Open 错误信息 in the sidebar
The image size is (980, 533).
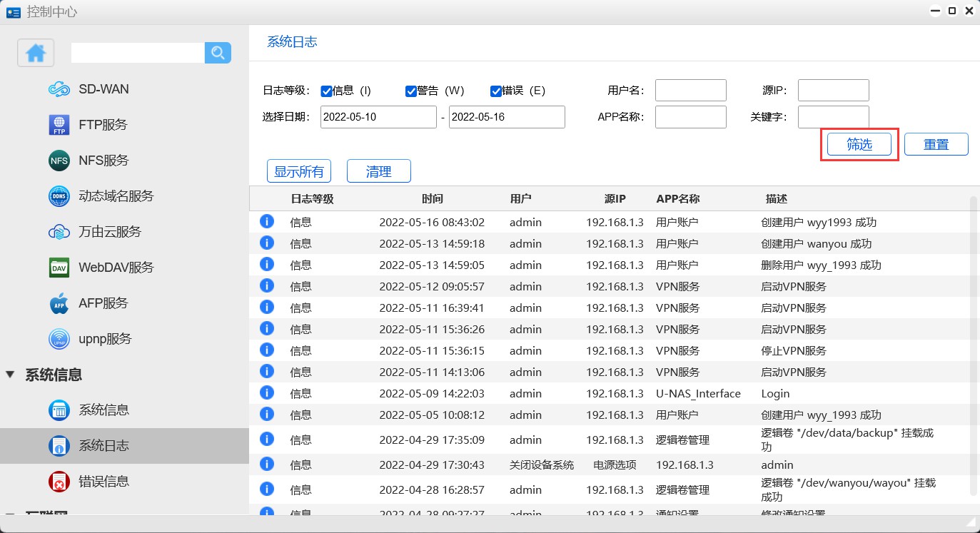(103, 482)
